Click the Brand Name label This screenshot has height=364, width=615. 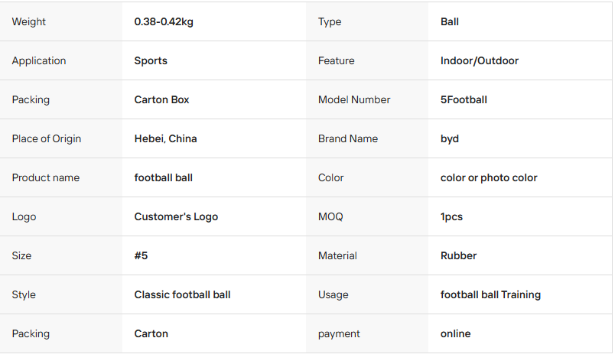pyautogui.click(x=348, y=138)
